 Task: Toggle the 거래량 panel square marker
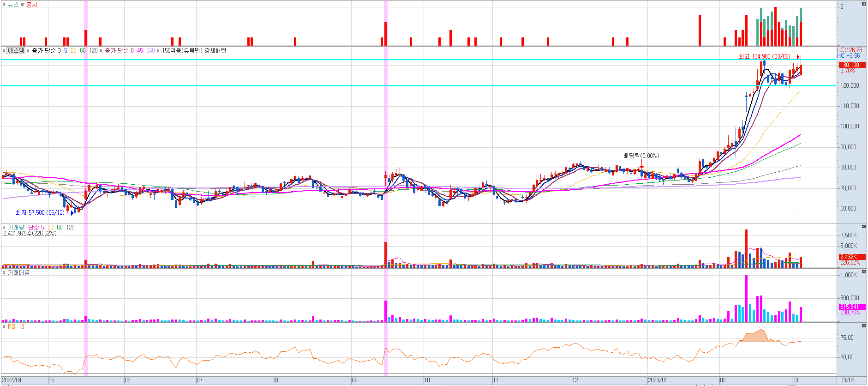coord(4,227)
